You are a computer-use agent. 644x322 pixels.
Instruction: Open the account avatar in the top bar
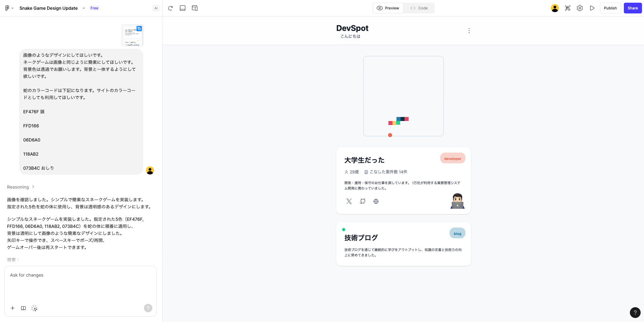click(555, 8)
